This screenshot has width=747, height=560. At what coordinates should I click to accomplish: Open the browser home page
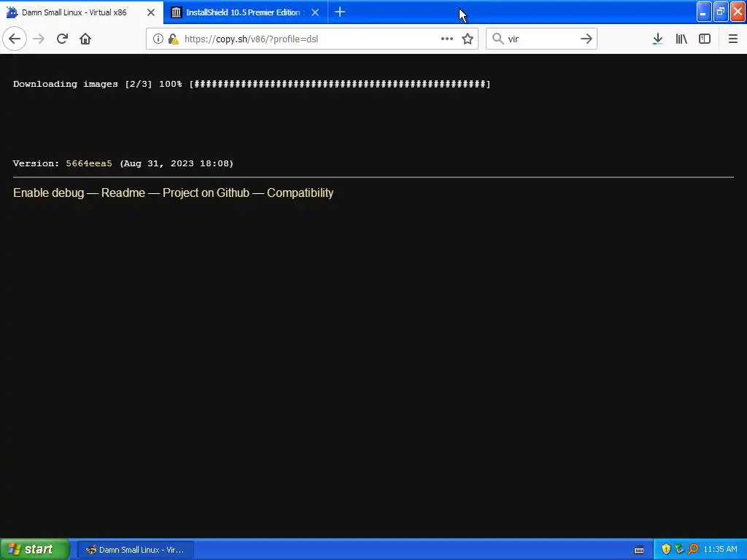(85, 39)
